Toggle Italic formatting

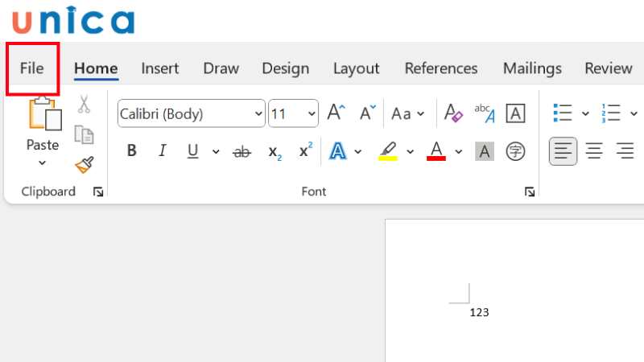tap(162, 150)
